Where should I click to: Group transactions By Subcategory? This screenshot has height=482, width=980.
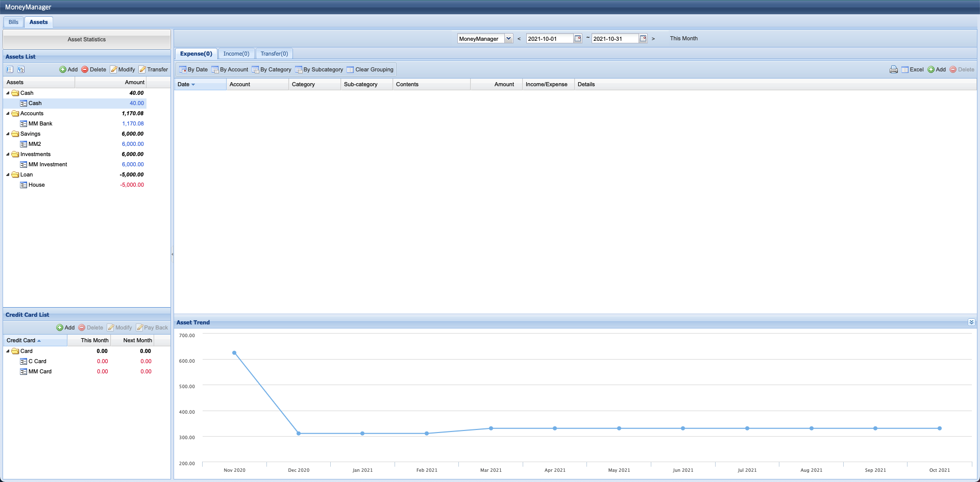pyautogui.click(x=319, y=69)
